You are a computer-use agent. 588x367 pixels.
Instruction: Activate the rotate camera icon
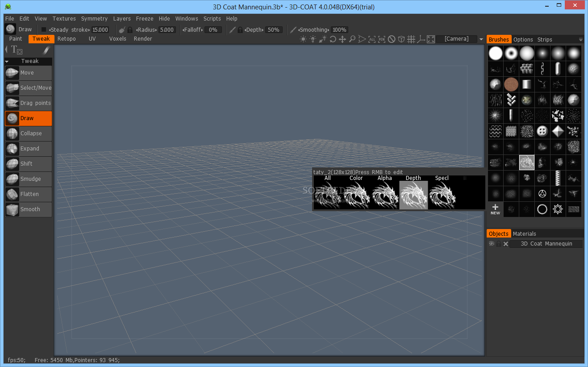pos(333,39)
